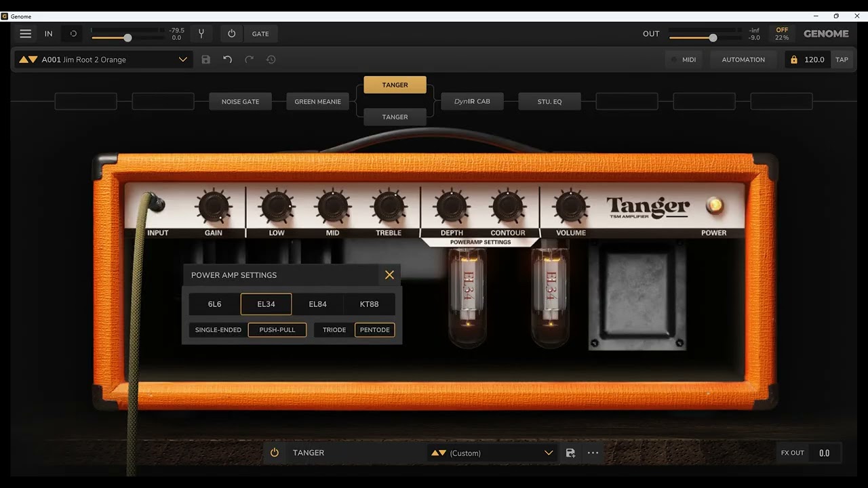This screenshot has height=488, width=868.
Task: Toggle the amp POWER lamp switch
Action: (x=714, y=207)
